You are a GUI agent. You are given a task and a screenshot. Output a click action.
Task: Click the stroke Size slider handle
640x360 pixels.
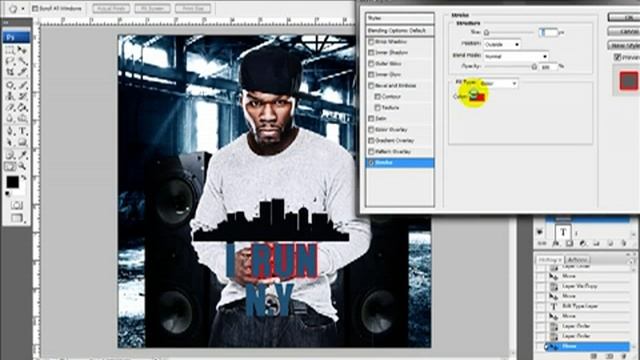click(487, 32)
